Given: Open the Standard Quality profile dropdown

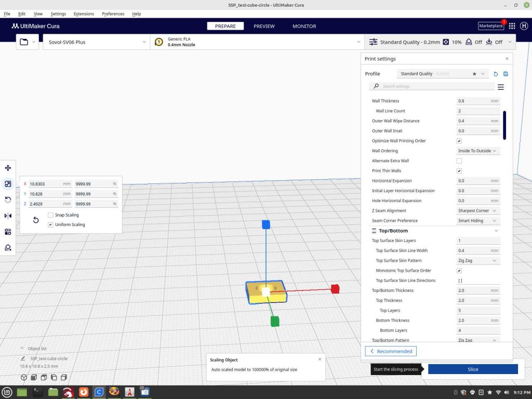Looking at the screenshot, I should 443,74.
